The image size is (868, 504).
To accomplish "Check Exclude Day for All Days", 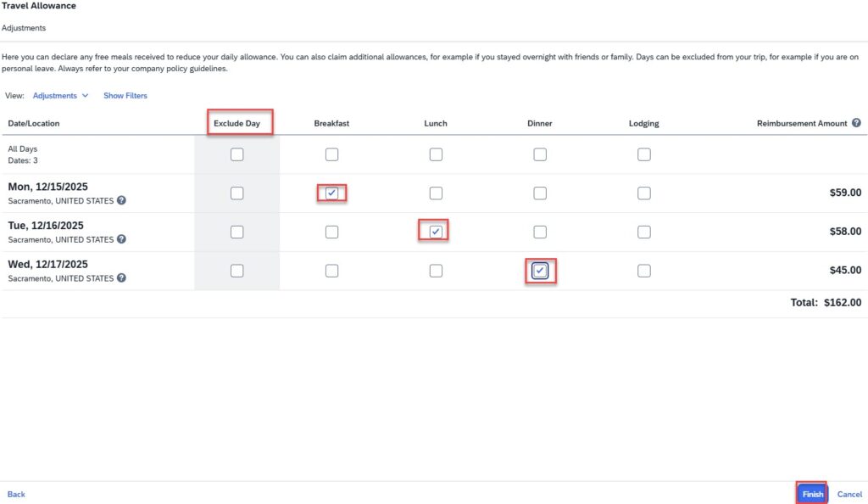I will [x=236, y=154].
